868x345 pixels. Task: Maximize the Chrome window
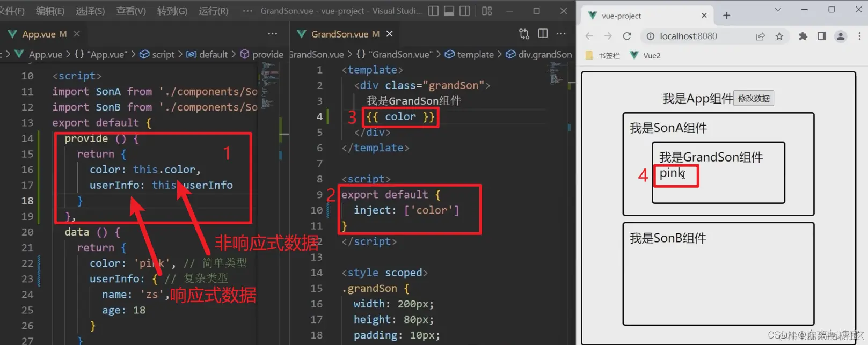click(x=831, y=9)
